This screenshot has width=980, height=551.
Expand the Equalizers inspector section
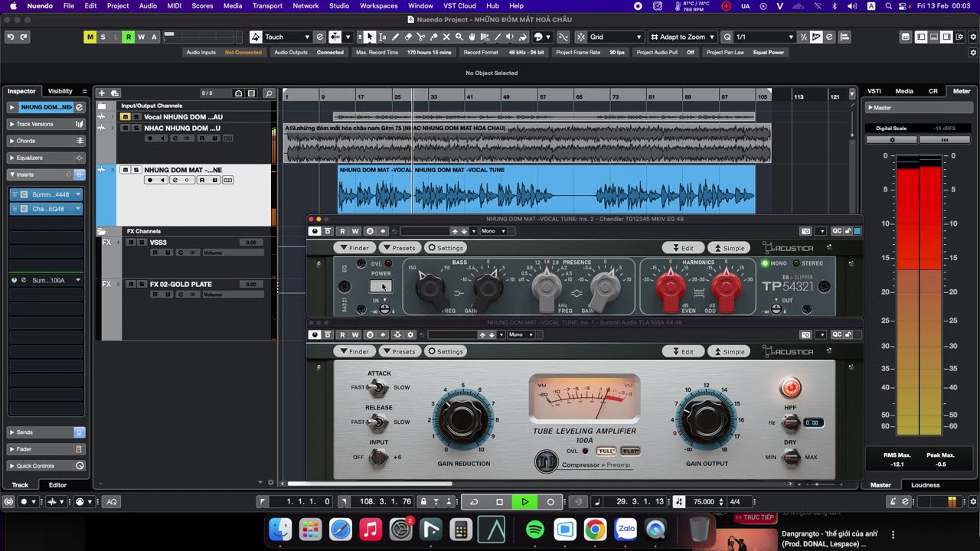click(11, 158)
